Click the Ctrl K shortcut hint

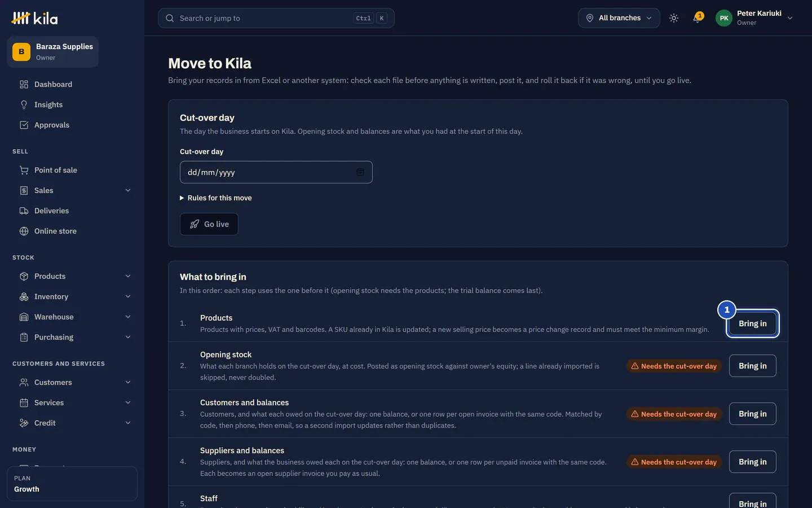(x=370, y=18)
